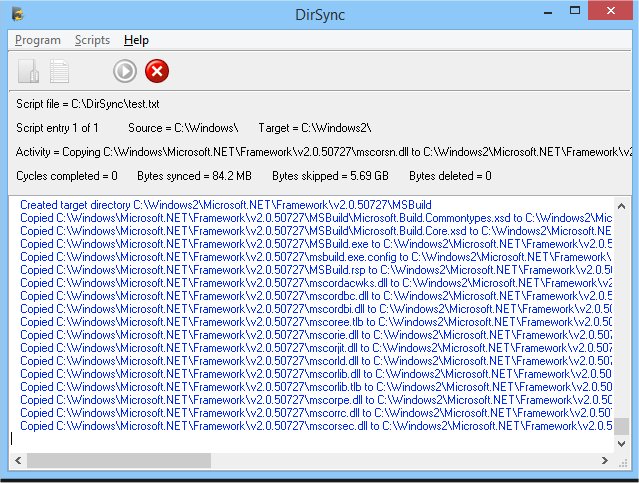This screenshot has height=483, width=639.
Task: Click the mscordbi.dll log line
Action: (x=316, y=309)
